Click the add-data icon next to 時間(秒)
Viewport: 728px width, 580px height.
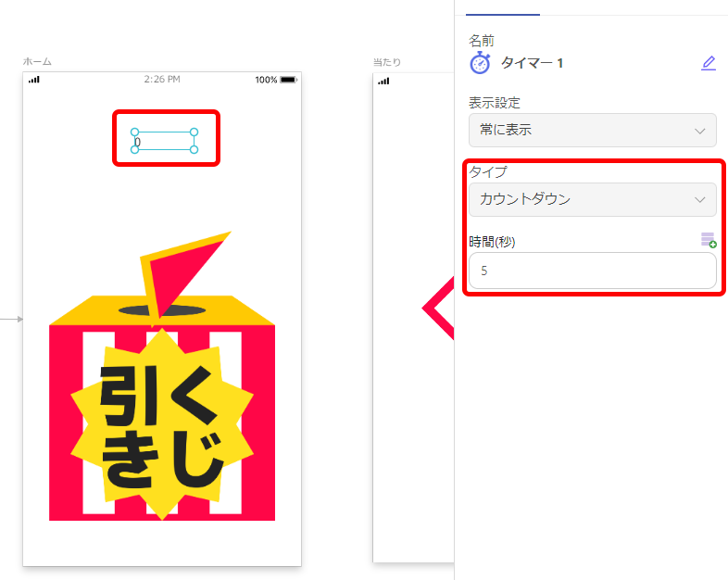pyautogui.click(x=709, y=240)
